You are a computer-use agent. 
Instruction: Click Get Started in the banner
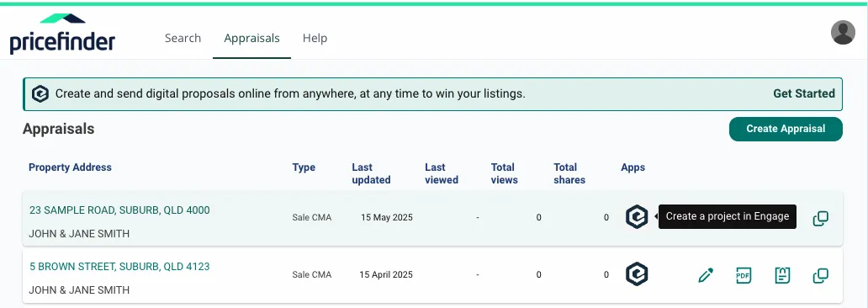[x=804, y=93]
